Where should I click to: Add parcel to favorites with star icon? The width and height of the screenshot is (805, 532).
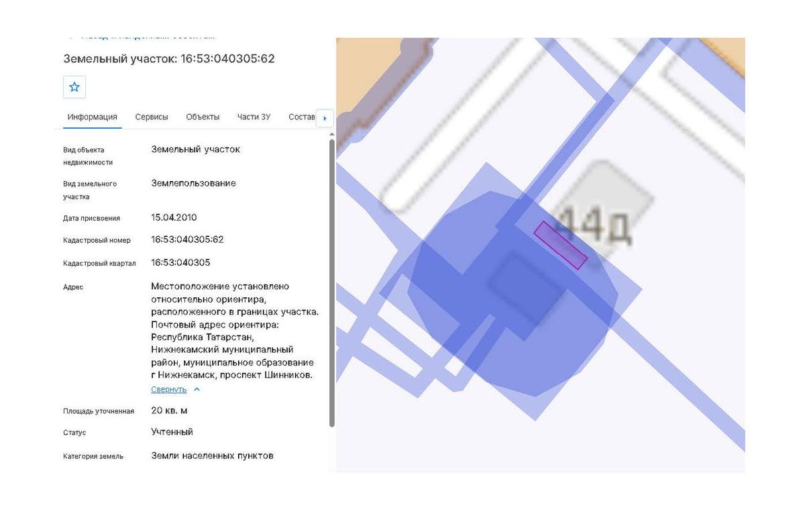pos(74,87)
